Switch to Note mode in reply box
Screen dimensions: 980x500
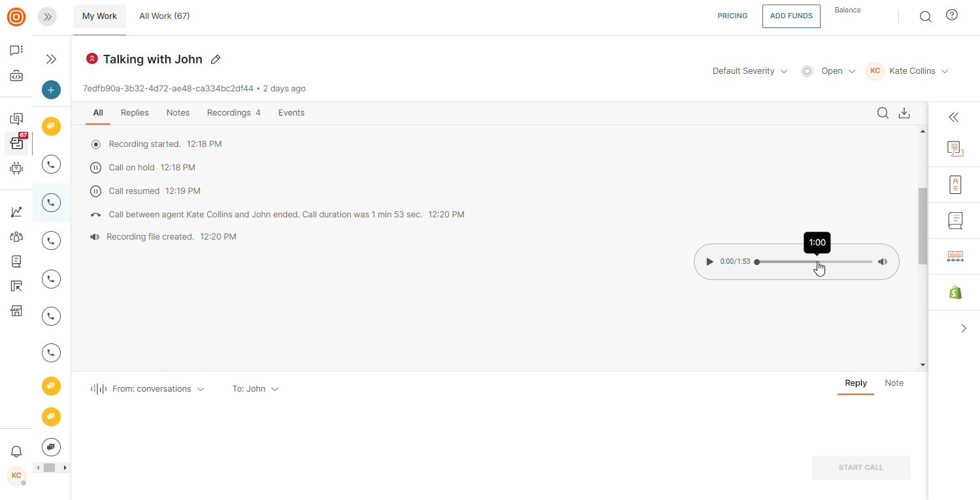pos(894,383)
